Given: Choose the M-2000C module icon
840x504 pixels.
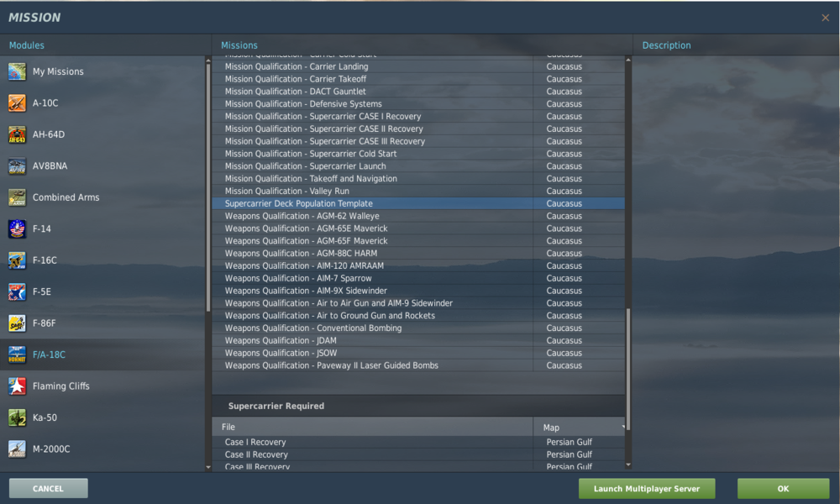Looking at the screenshot, I should 17,449.
